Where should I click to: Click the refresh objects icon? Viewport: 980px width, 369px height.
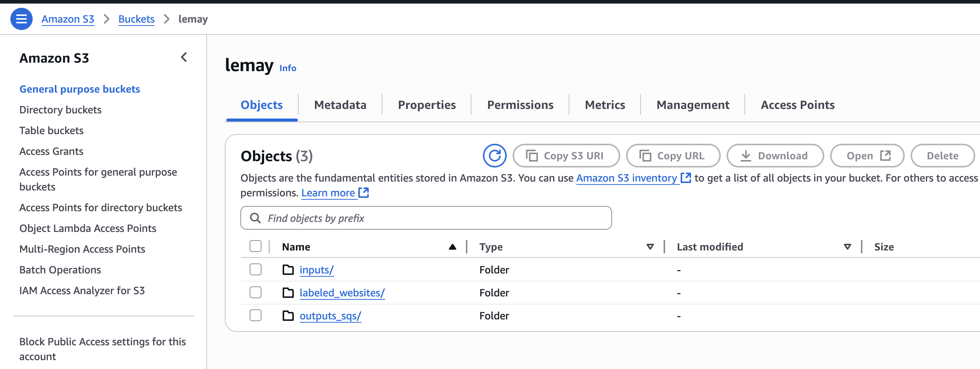494,156
